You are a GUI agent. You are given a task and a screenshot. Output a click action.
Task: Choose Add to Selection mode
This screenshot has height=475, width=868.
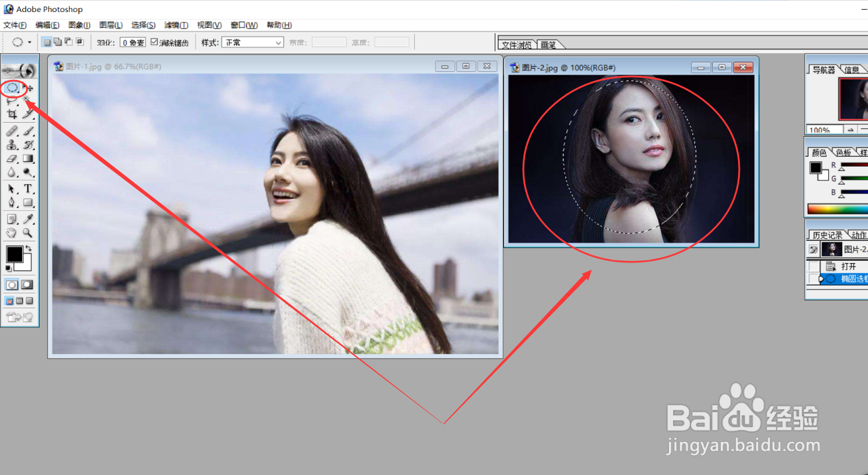coord(57,42)
